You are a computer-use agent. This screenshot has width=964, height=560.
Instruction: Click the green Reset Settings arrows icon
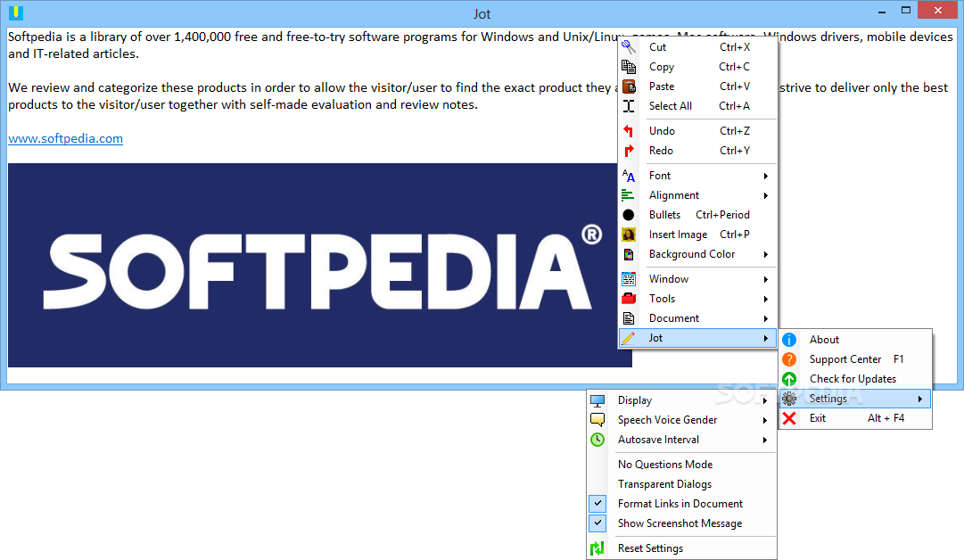click(597, 548)
